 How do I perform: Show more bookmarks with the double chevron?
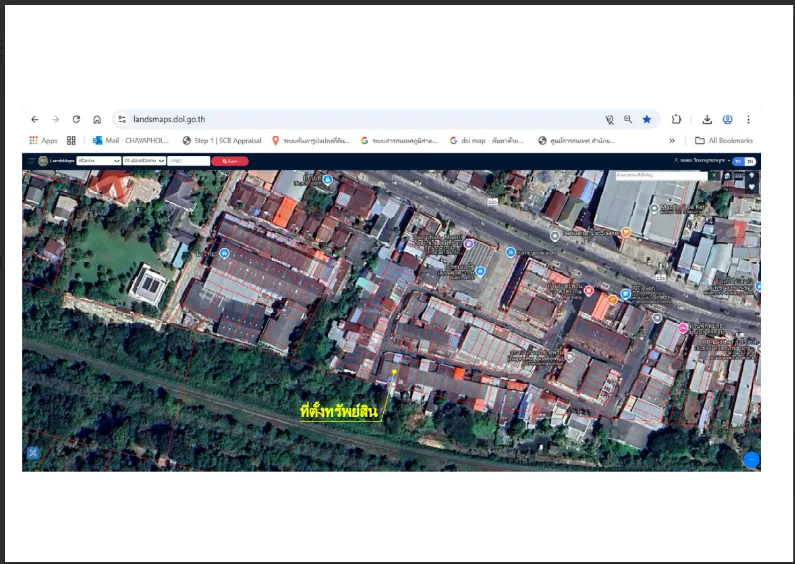pyautogui.click(x=672, y=140)
